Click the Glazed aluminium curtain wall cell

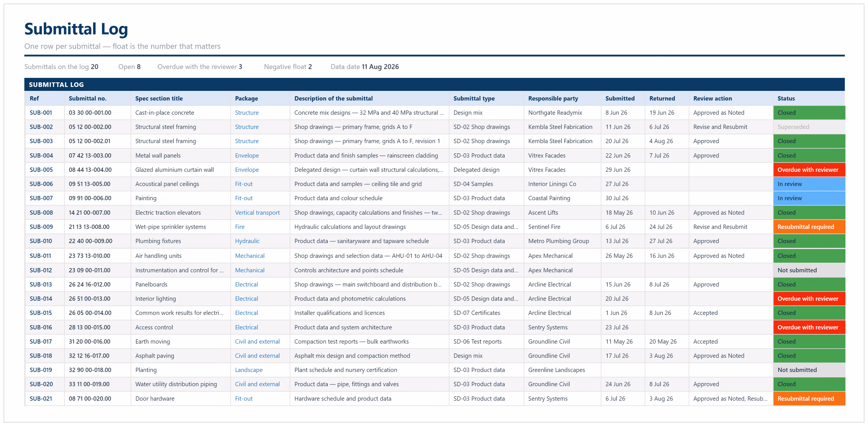coord(181,170)
